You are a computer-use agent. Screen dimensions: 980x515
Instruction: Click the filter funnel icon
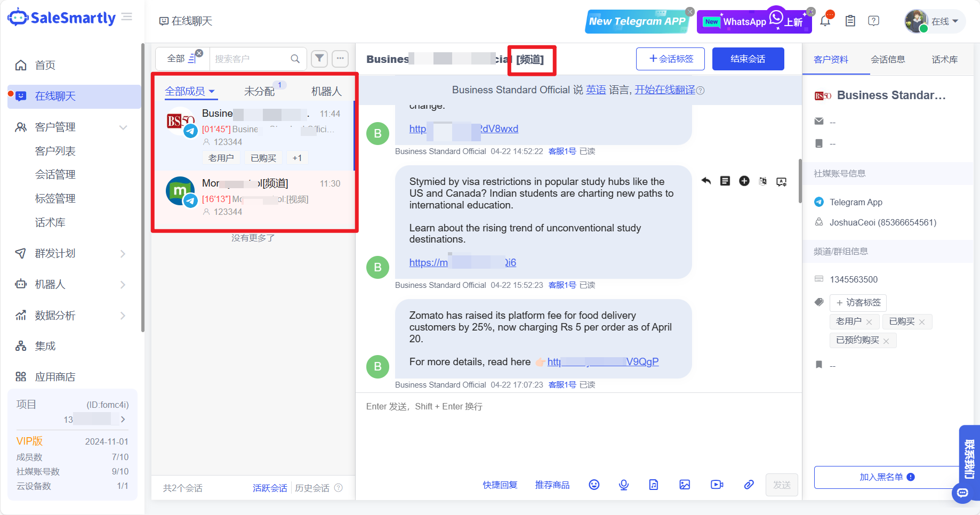tap(319, 59)
